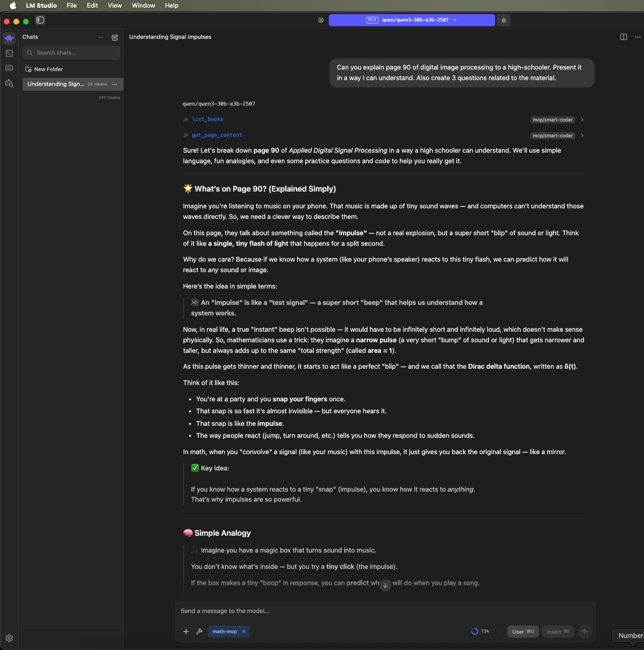Toggle the User role with ⌘U button

[523, 631]
